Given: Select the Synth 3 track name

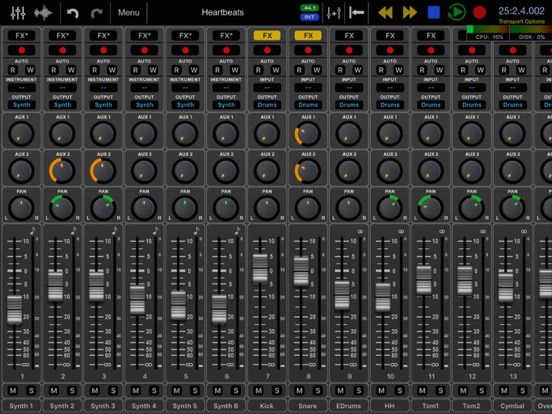Looking at the screenshot, I should click(103, 406).
